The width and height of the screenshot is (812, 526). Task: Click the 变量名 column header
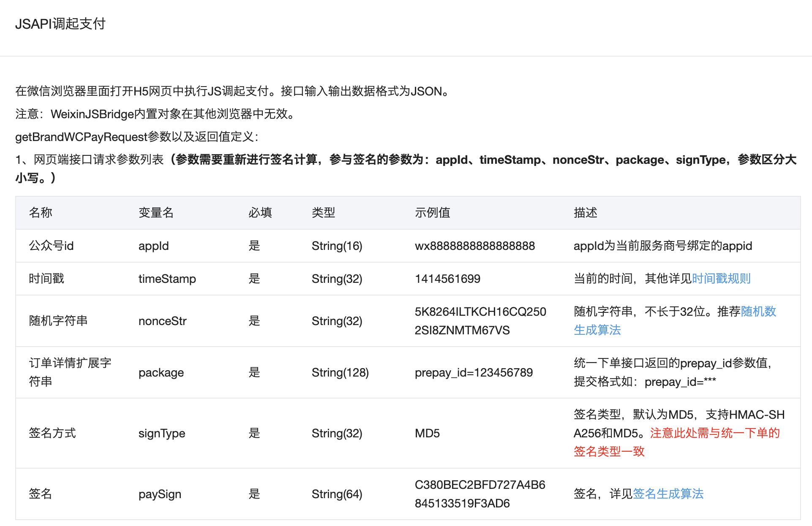pos(156,212)
